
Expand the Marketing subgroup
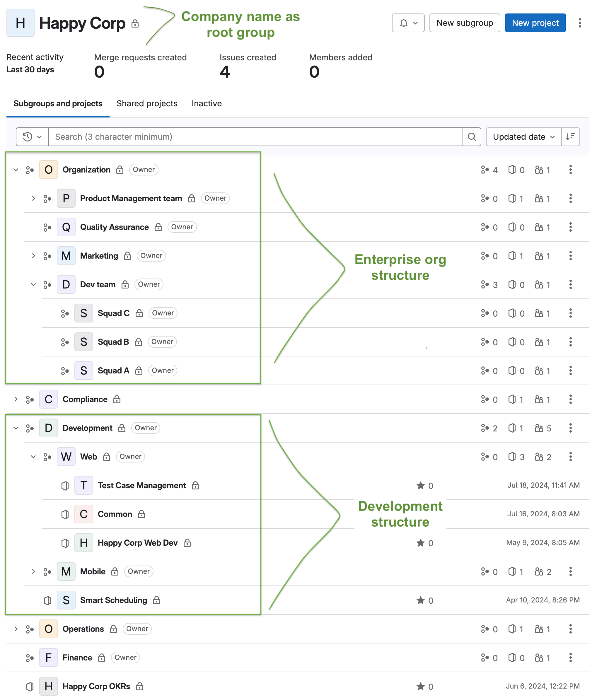coord(33,256)
